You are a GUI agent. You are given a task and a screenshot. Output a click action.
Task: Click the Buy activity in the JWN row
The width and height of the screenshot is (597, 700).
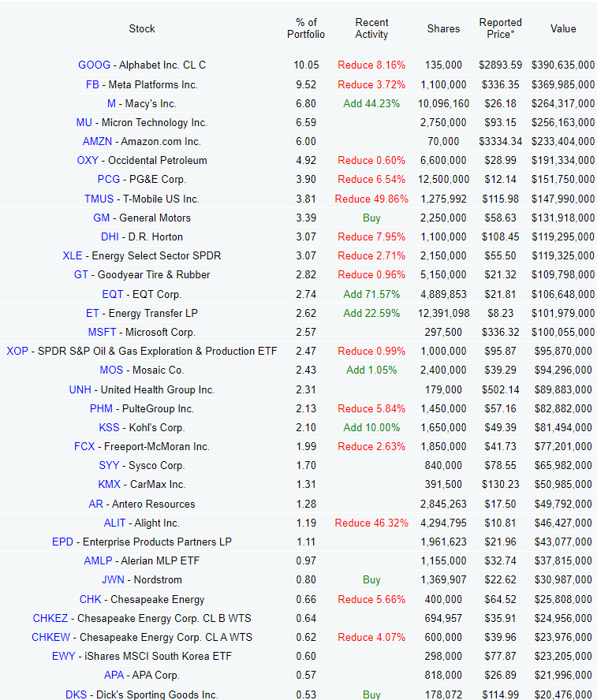[371, 580]
